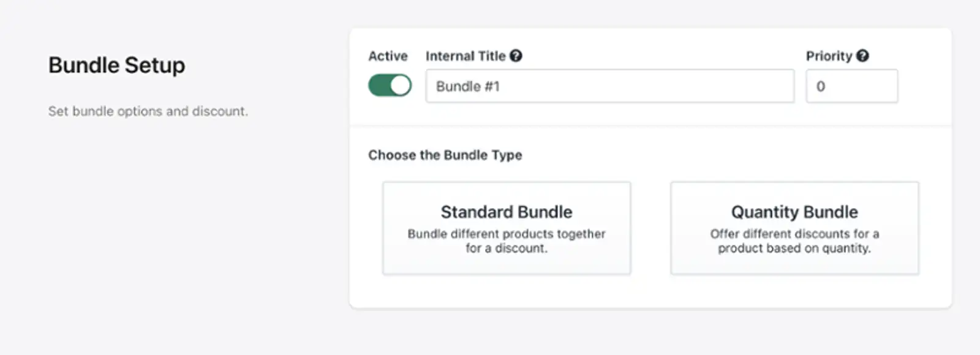The width and height of the screenshot is (980, 355).
Task: Focus the Internal Title text field
Action: point(609,86)
